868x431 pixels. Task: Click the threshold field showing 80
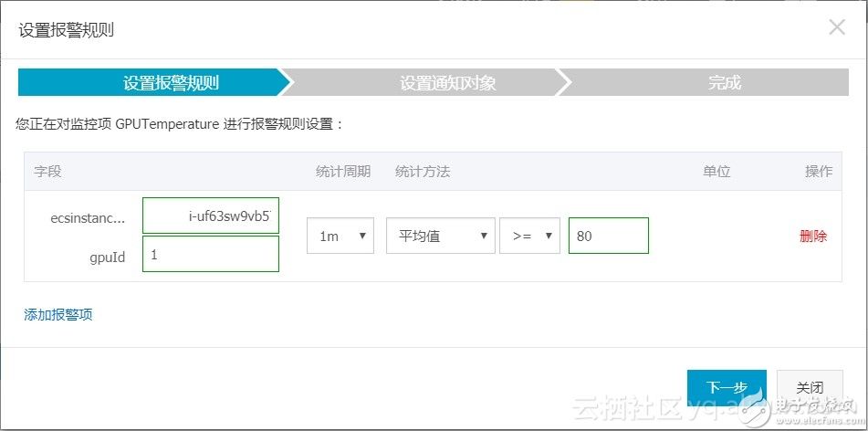coord(609,236)
